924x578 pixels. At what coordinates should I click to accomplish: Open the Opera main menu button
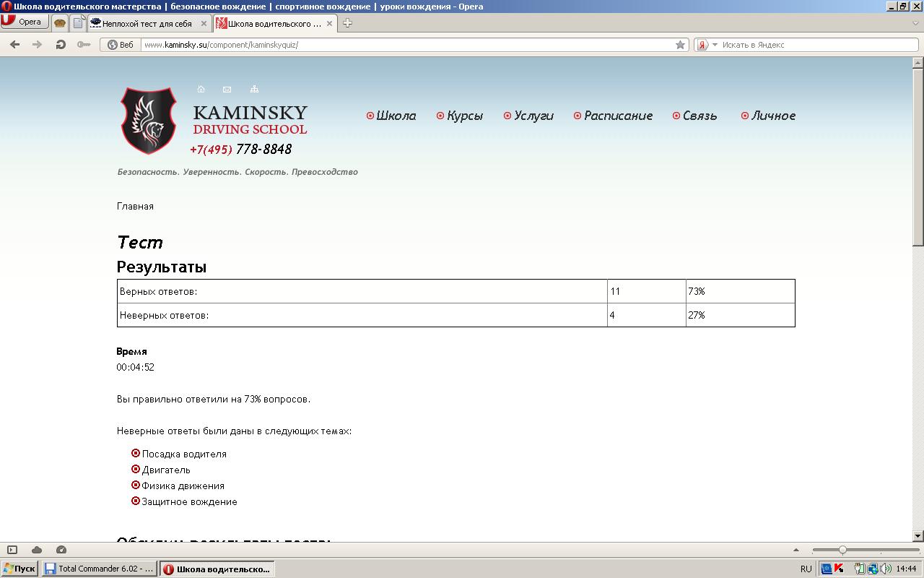[23, 22]
